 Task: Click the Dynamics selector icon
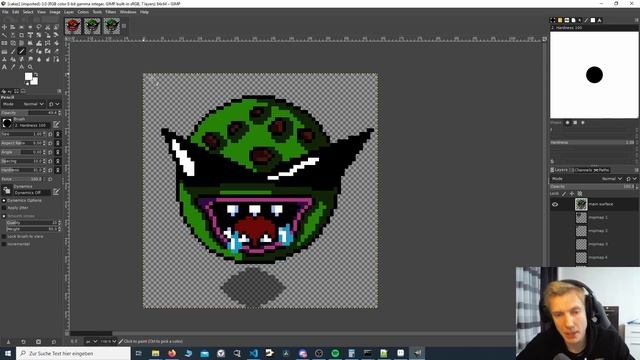(7, 190)
